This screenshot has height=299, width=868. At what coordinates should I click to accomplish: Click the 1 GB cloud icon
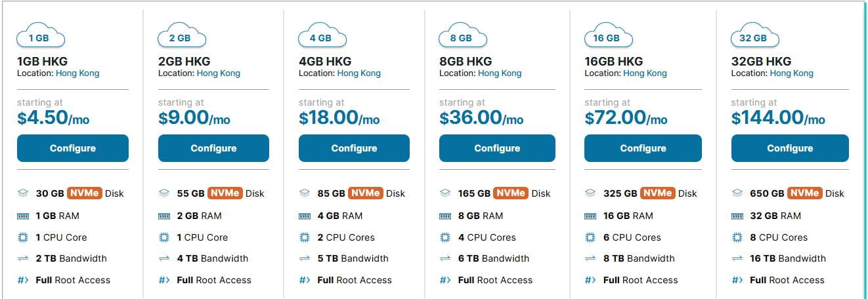(x=39, y=35)
